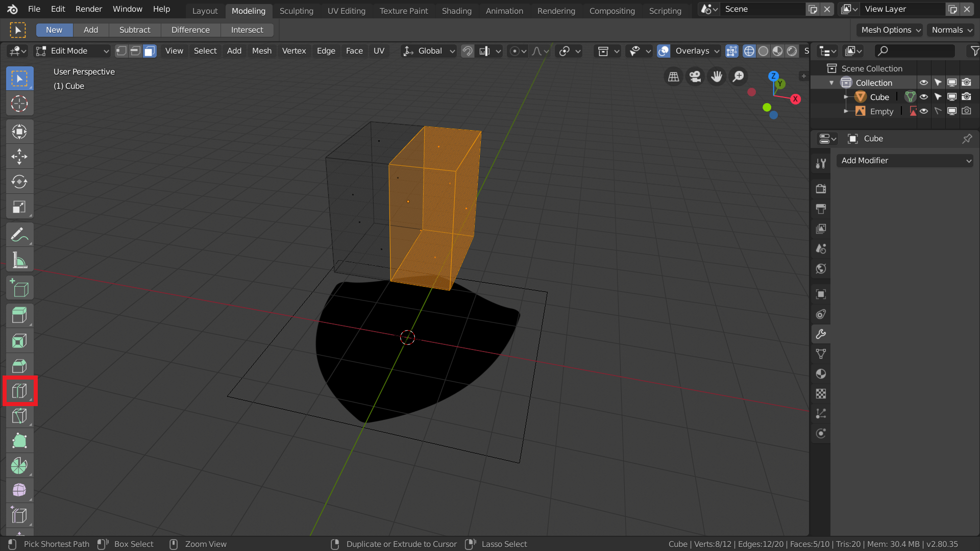Activate the Rotate tool
The image size is (980, 551).
[x=19, y=182]
